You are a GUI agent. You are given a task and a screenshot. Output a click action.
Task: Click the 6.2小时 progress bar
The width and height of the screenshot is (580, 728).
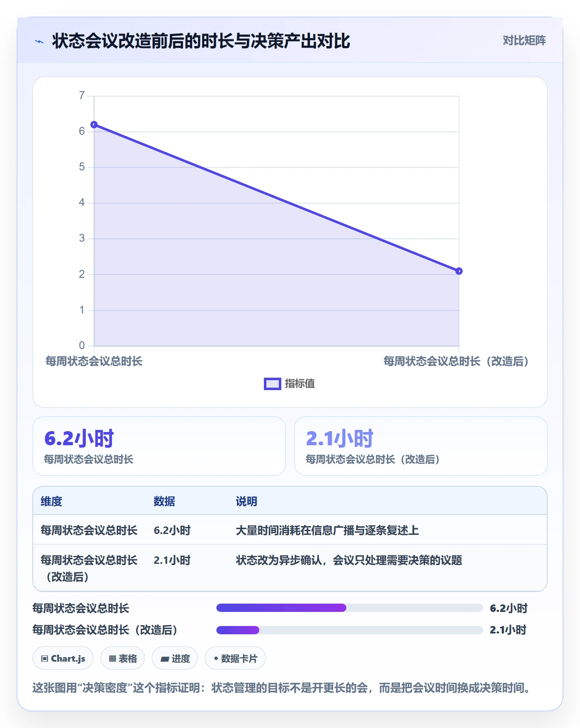click(349, 608)
